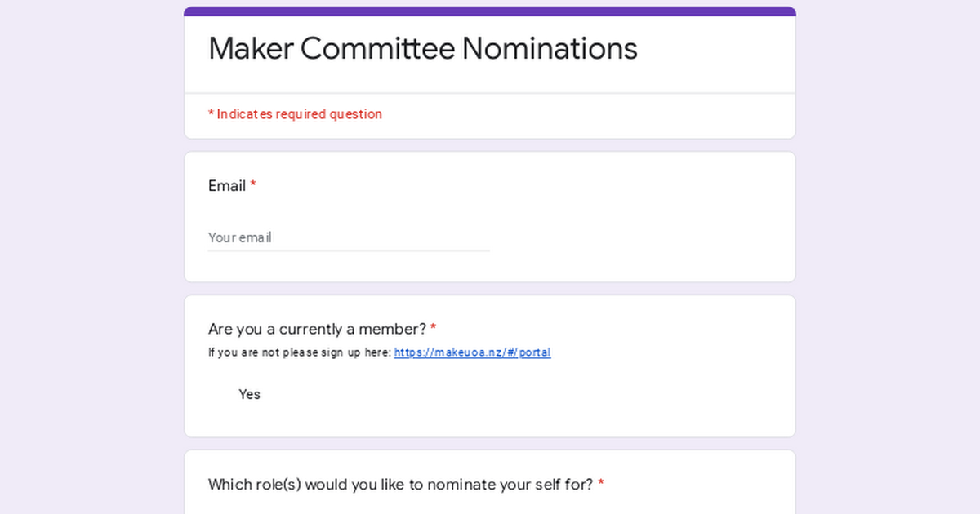
Task: Click the Which role(s) nomination question text
Action: click(400, 485)
